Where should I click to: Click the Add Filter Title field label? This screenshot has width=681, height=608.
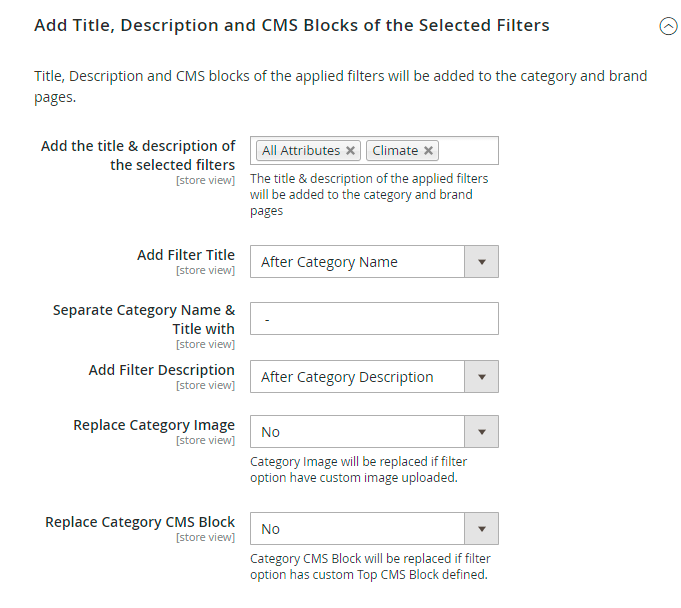coord(186,255)
